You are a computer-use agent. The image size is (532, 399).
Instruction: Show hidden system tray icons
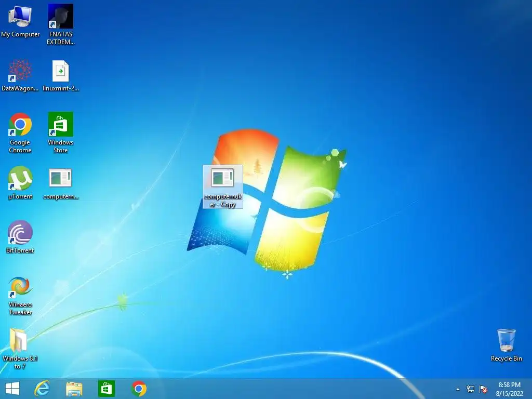(x=458, y=389)
